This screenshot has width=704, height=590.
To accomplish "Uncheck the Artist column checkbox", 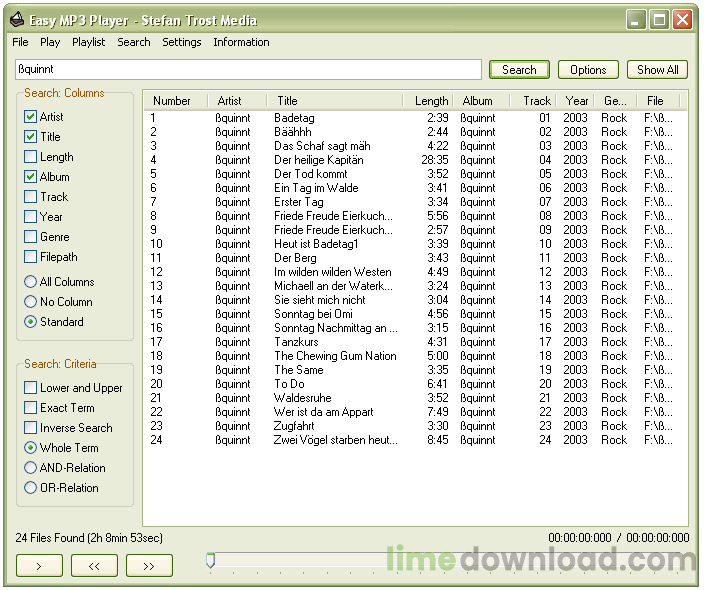I will tap(31, 117).
